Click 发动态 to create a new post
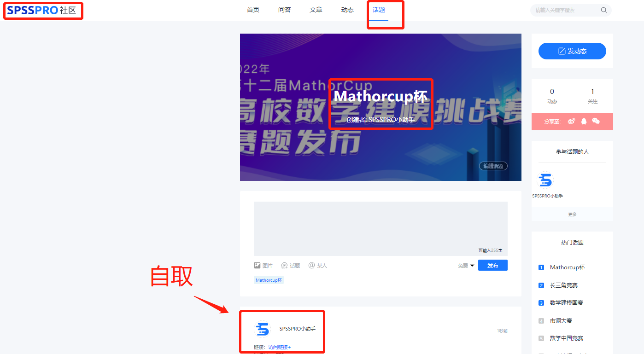The width and height of the screenshot is (644, 354). point(572,51)
